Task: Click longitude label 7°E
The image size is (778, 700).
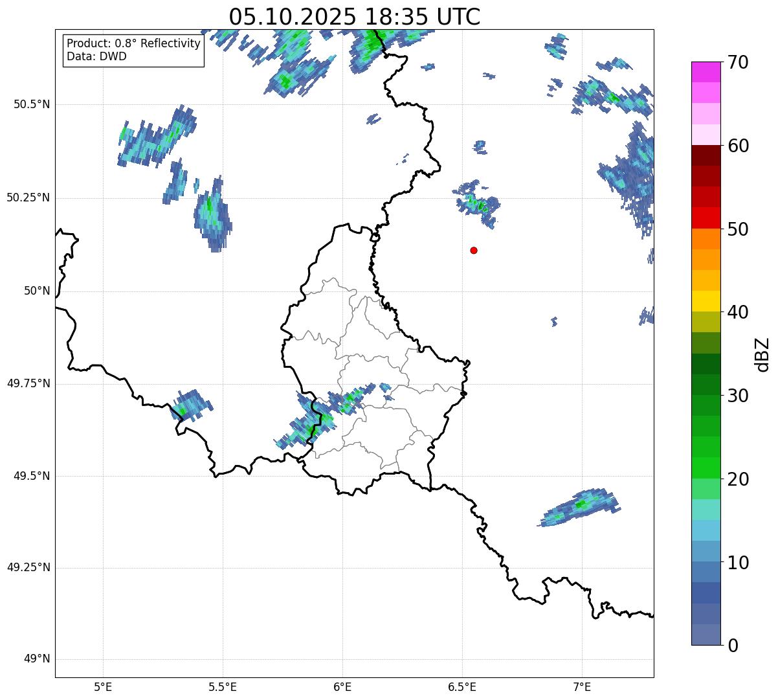Action: tap(582, 687)
